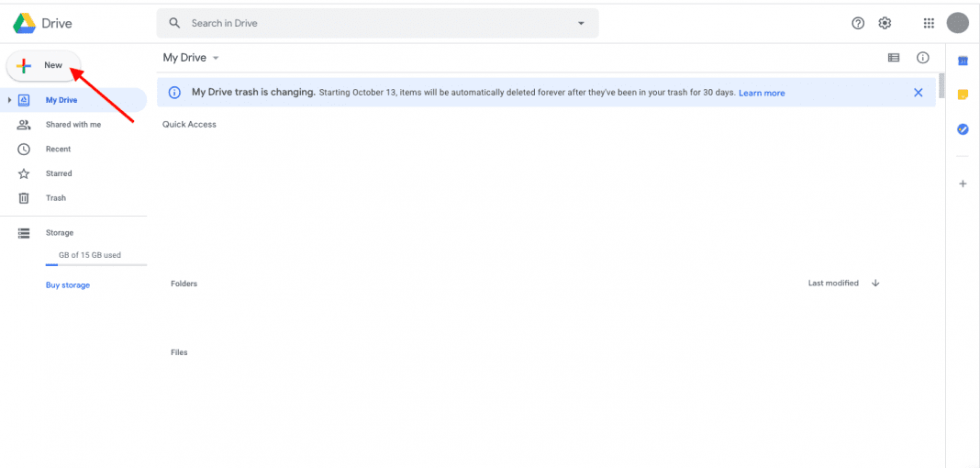Get add-ons plus icon
This screenshot has width=980, height=468.
coord(963,184)
